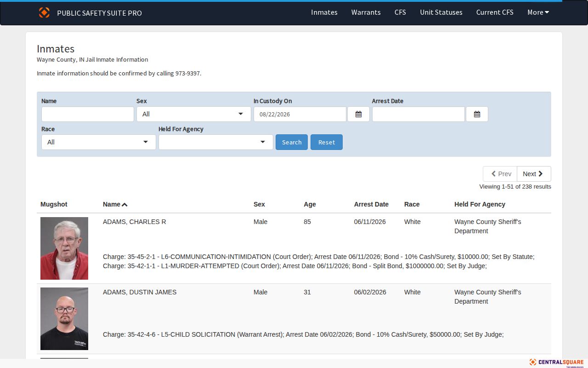Open the CFS nav item

pyautogui.click(x=400, y=12)
